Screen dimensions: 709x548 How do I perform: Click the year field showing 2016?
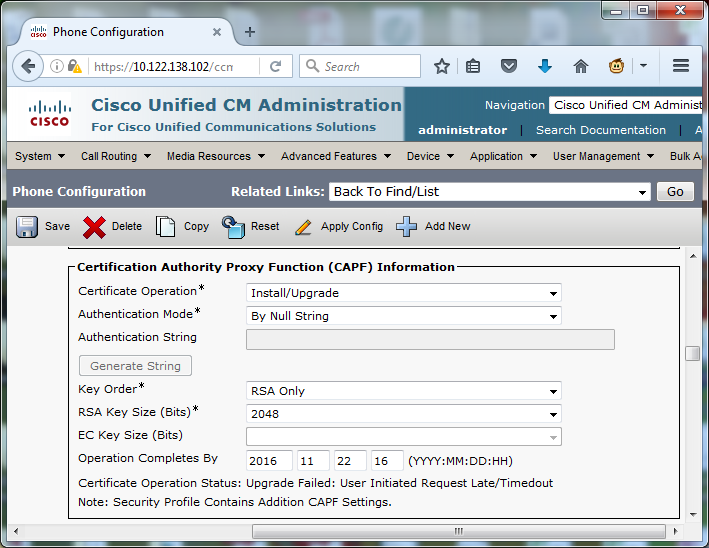point(269,461)
